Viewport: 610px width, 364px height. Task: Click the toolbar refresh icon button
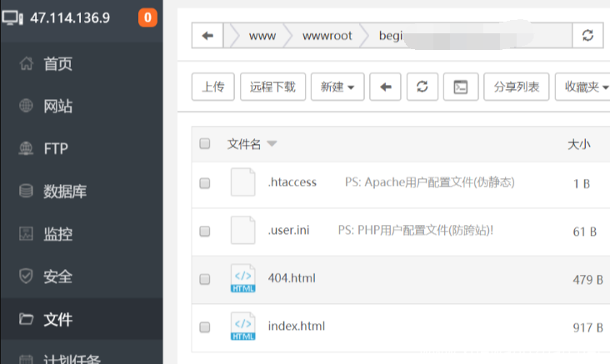coord(422,87)
